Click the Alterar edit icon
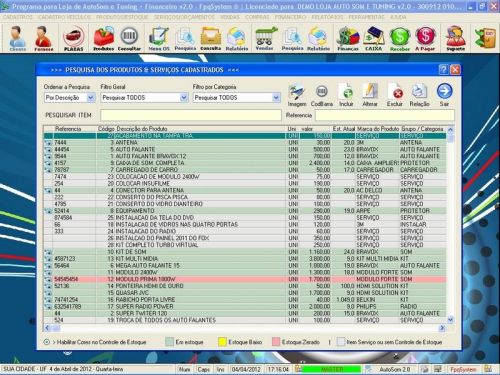Viewport: 500px width, 375px height. point(370,96)
